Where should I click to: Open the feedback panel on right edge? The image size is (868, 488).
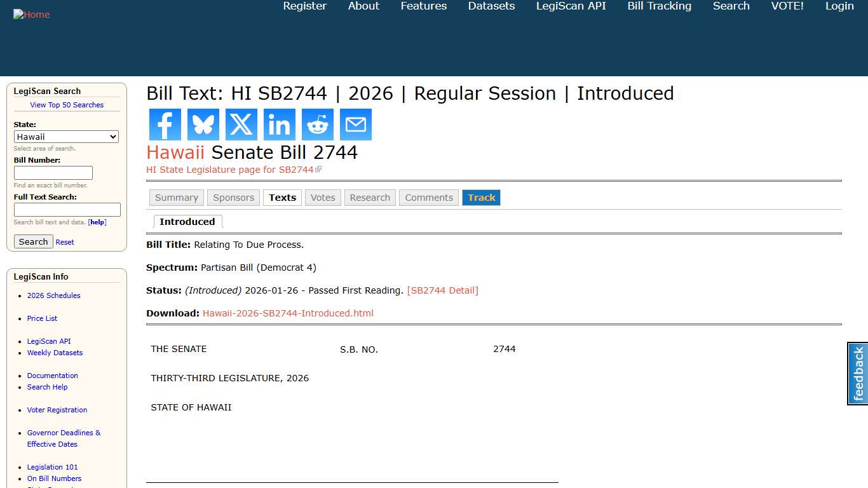(857, 374)
